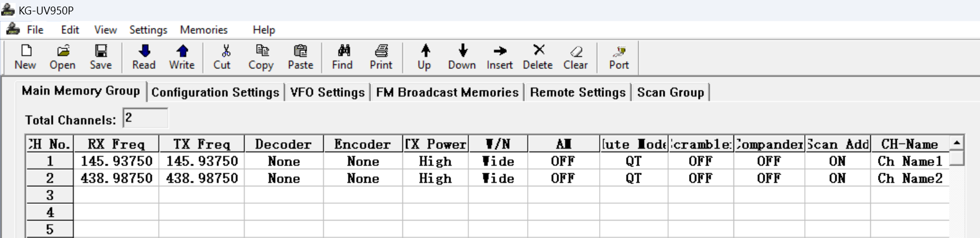Click the Scan Add column header

point(838,144)
